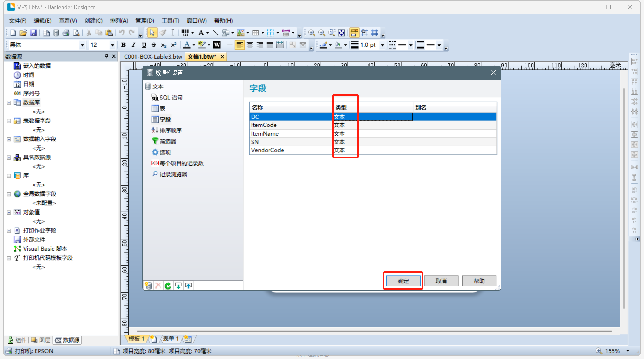Collapse the 数据库 tree node
This screenshot has width=644, height=359.
pos(9,103)
